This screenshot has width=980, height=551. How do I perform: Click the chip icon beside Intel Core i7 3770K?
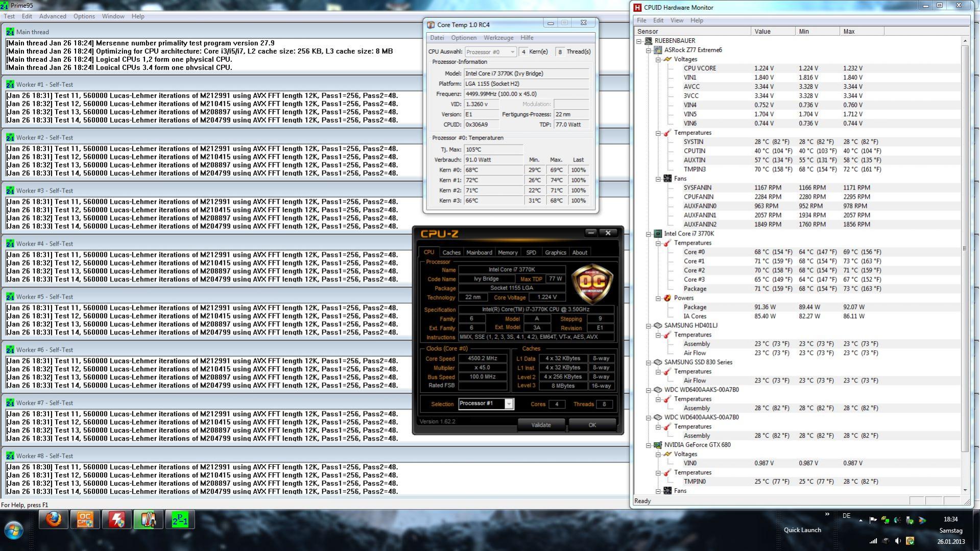tap(658, 233)
